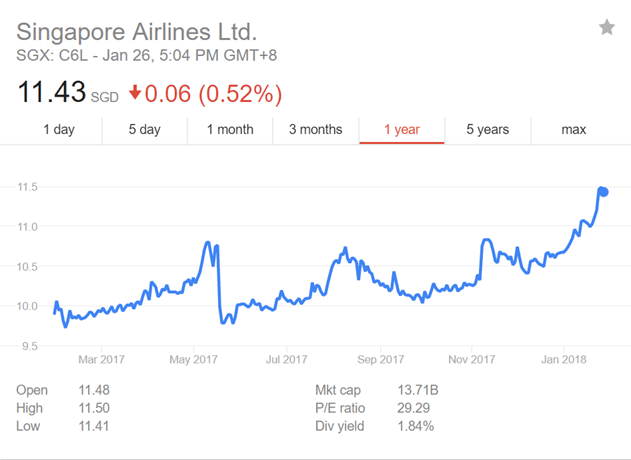
Task: Select the 5 day range tab
Action: [x=144, y=129]
